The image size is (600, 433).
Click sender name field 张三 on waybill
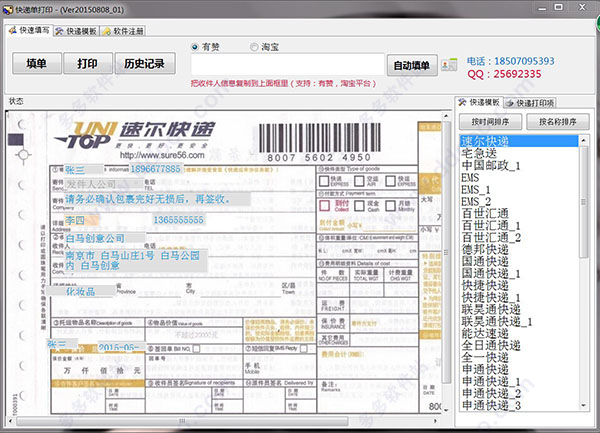point(83,170)
